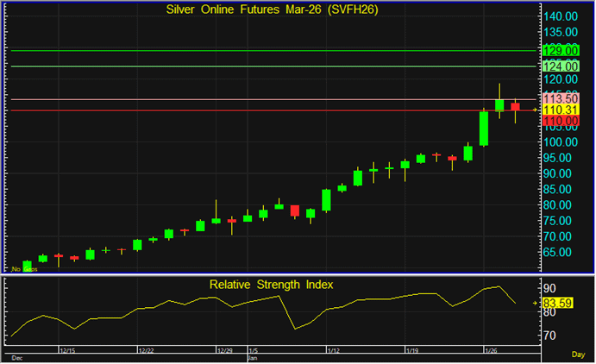The image size is (596, 364).
Task: Click the 113.50 pink price label
Action: pos(561,99)
